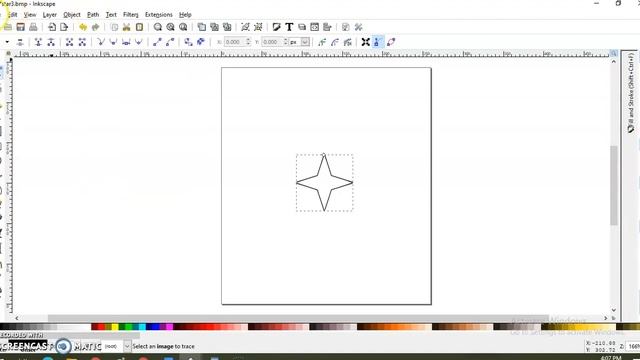Break path at selected nodes
Image resolution: width=640 pixels, height=360 pixels.
click(51, 42)
